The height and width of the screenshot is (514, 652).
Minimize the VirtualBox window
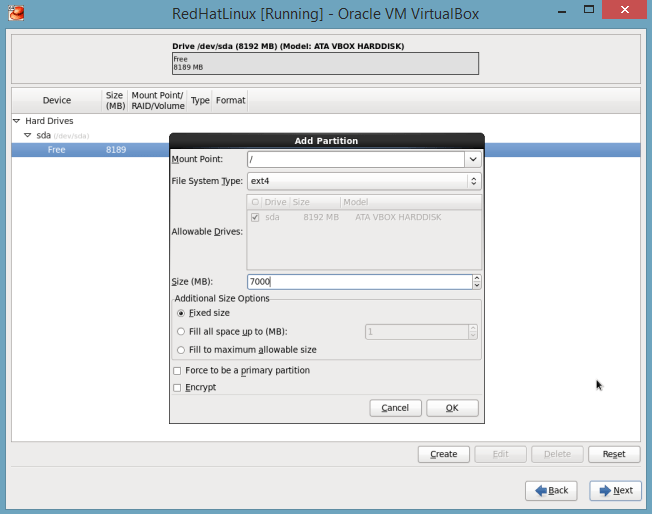(x=562, y=11)
